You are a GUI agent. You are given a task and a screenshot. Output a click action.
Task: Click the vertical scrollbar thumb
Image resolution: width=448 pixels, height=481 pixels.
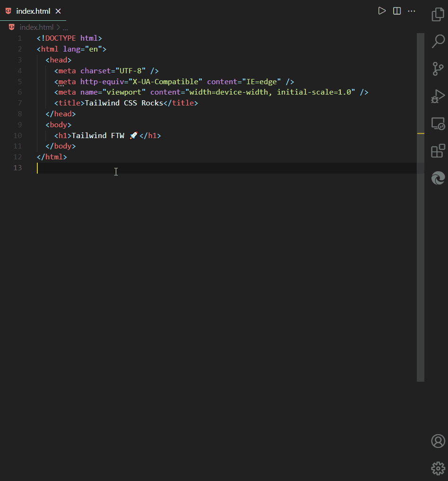click(421, 207)
